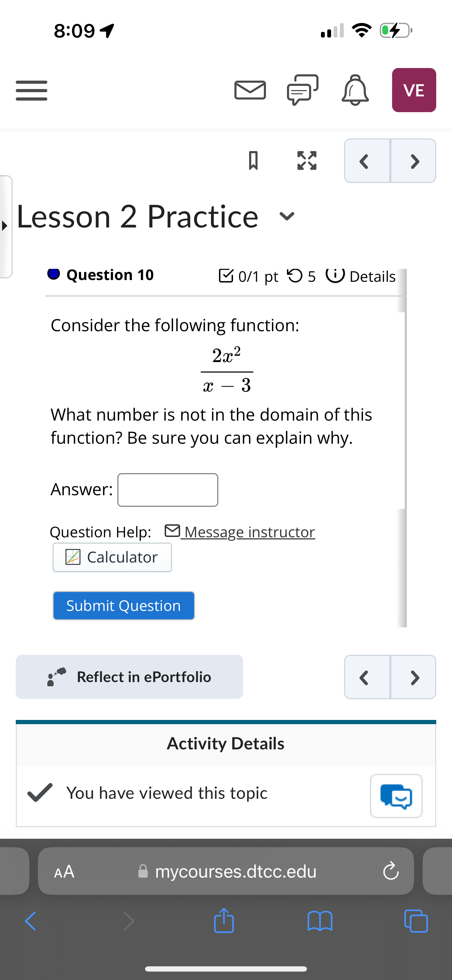The image size is (452, 980).
Task: Open the VE profile avatar
Action: pyautogui.click(x=413, y=90)
